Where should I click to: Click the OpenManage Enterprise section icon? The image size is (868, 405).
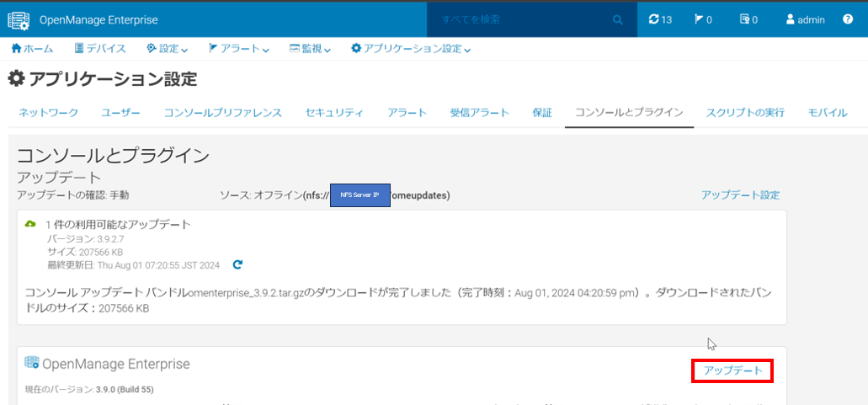31,362
